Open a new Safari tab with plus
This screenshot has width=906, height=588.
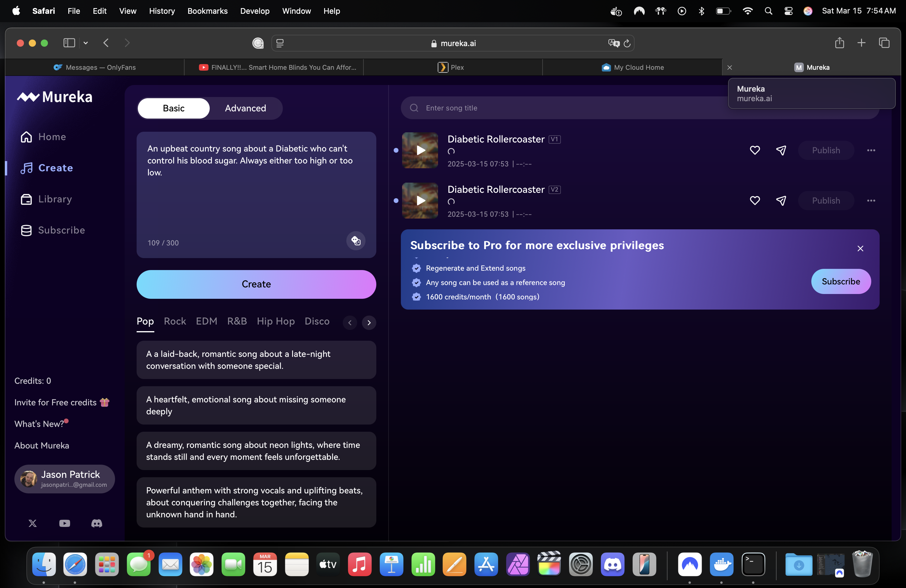tap(861, 43)
